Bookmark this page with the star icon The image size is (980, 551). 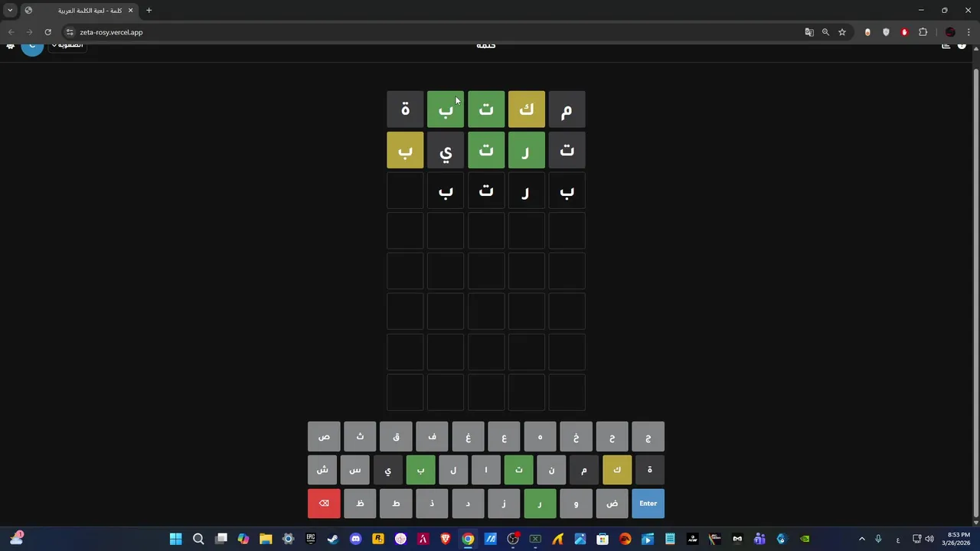coord(842,32)
